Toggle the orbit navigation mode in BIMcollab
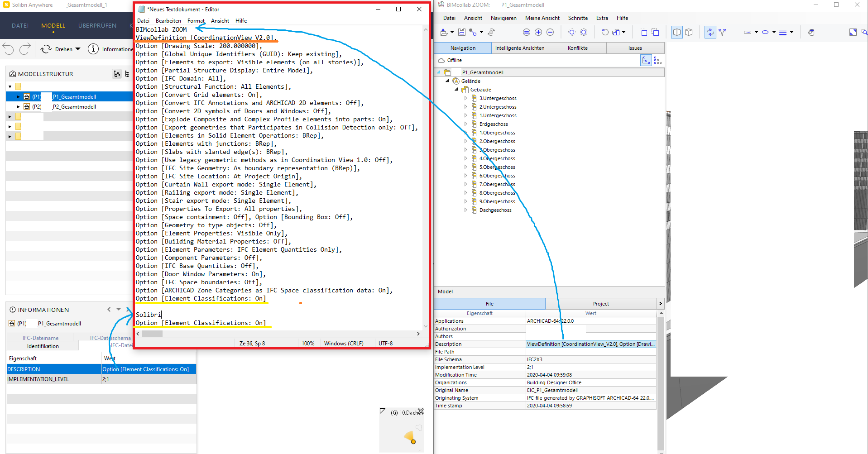The width and height of the screenshot is (868, 454). 710,32
